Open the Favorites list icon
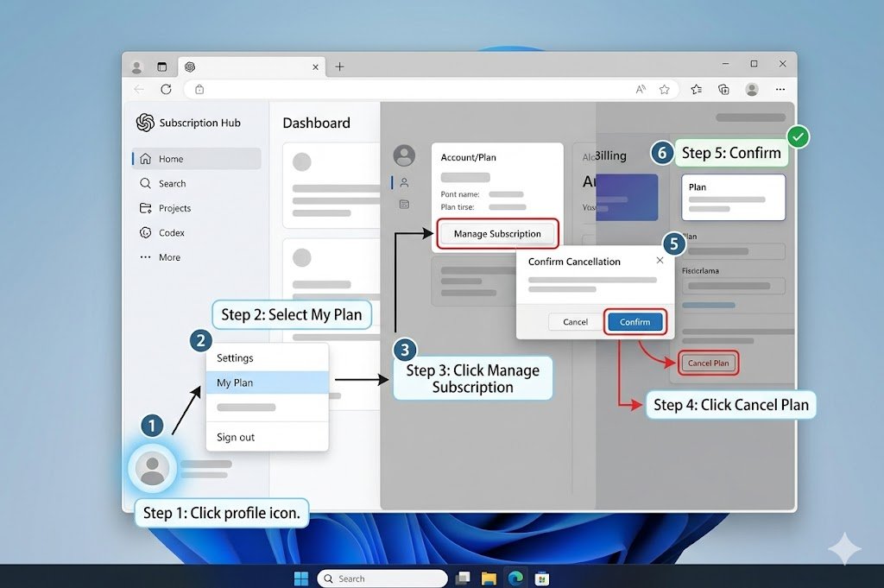 pyautogui.click(x=697, y=89)
